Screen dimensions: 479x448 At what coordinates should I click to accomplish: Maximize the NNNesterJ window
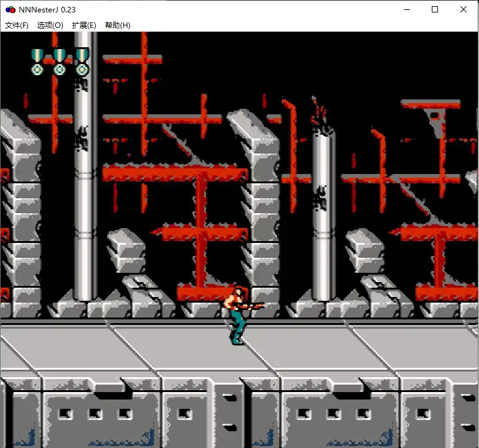pyautogui.click(x=435, y=9)
